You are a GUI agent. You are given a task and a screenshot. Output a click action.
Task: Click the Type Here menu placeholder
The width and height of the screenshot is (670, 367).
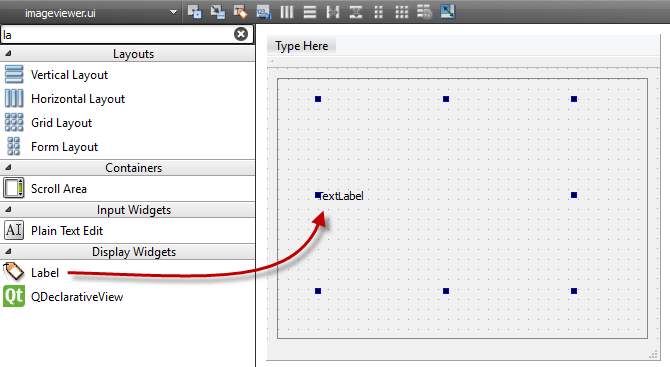point(302,46)
